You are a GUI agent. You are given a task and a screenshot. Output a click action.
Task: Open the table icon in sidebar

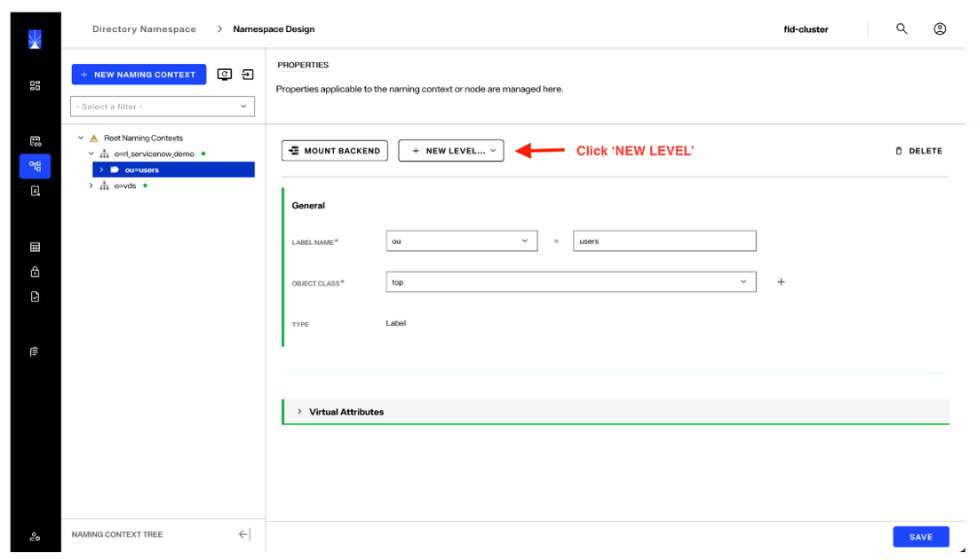[x=35, y=248]
